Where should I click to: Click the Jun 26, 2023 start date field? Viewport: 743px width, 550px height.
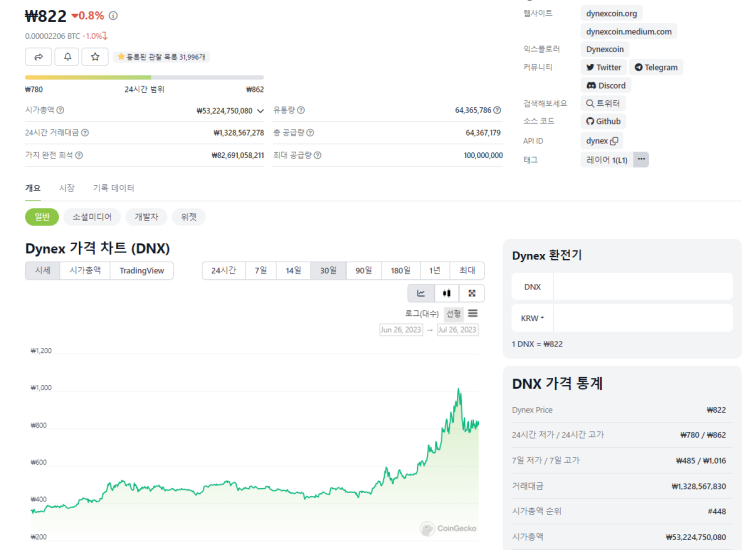[x=401, y=330]
